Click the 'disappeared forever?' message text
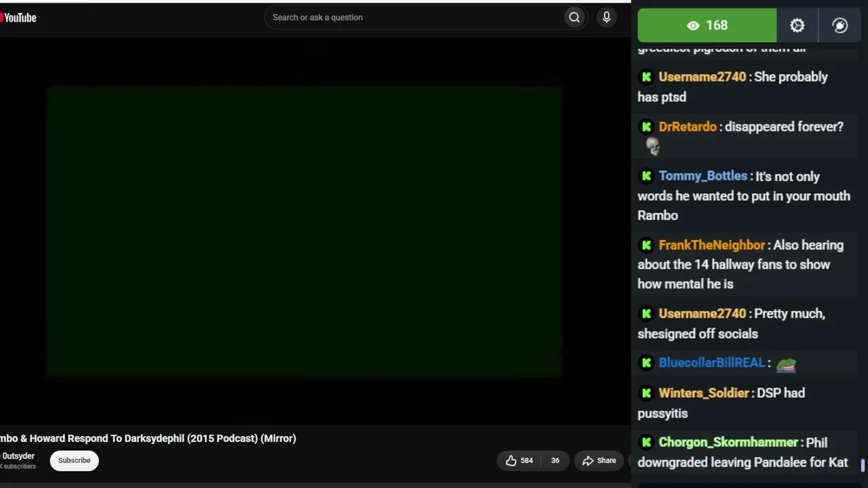868x488 pixels. coord(784,127)
